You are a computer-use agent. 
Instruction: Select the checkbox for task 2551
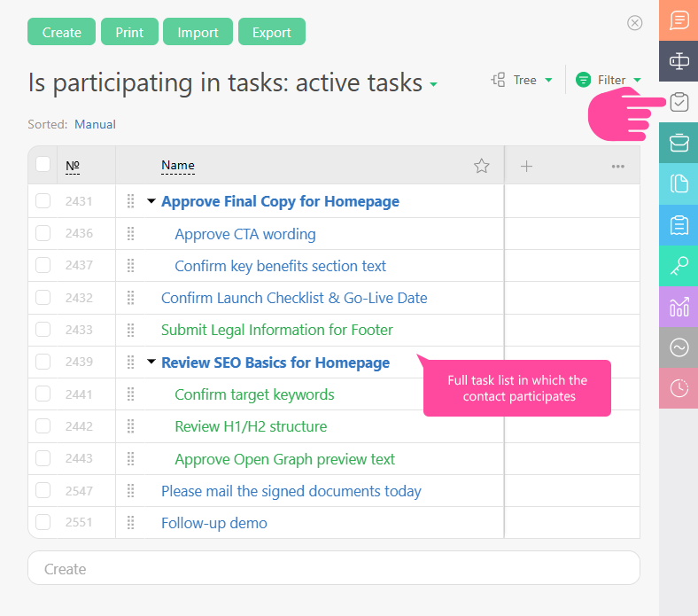tap(43, 523)
